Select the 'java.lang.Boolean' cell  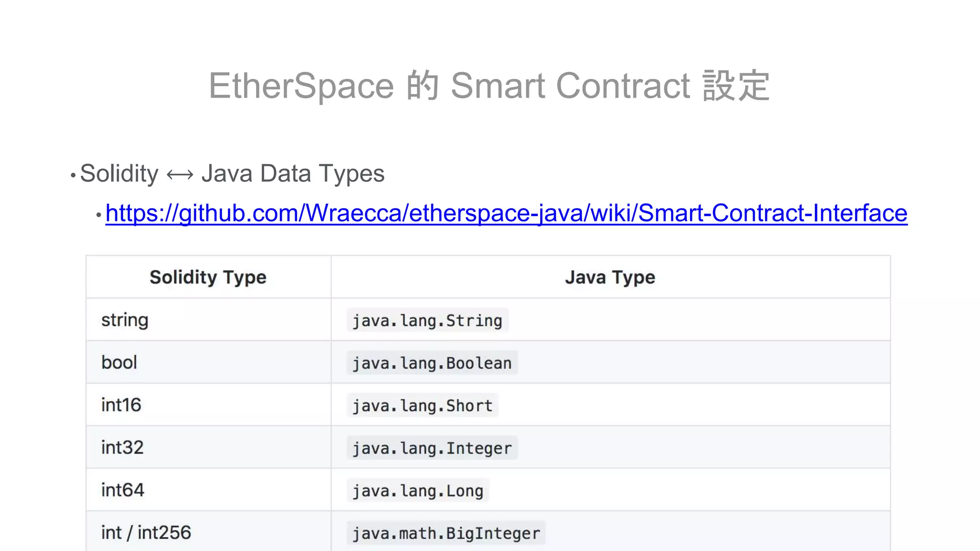tap(610, 362)
